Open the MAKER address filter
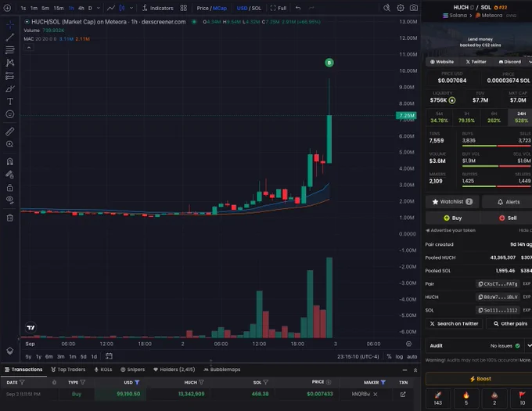The image size is (532, 411). tap(383, 383)
